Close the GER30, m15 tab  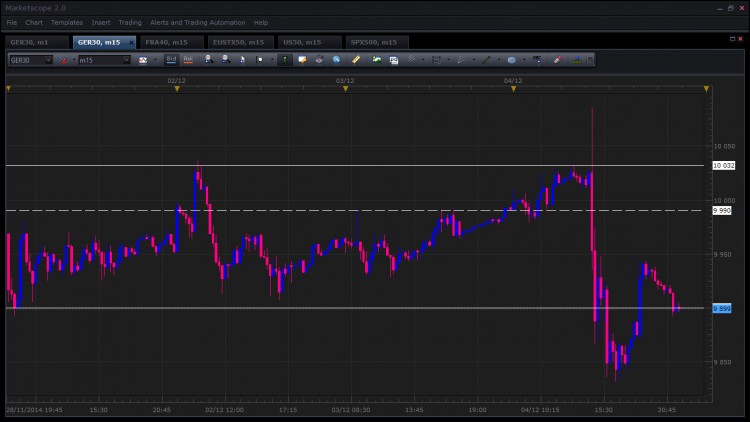(x=131, y=43)
